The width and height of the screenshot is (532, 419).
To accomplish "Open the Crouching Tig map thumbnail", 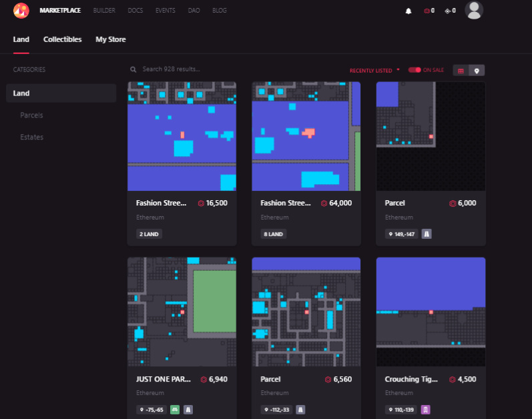I will pyautogui.click(x=431, y=312).
